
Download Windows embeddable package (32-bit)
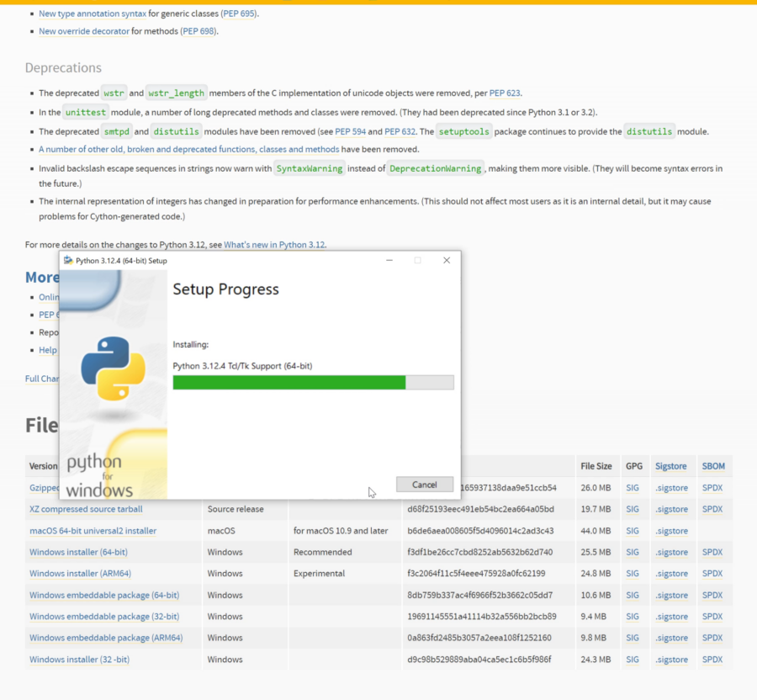point(104,617)
